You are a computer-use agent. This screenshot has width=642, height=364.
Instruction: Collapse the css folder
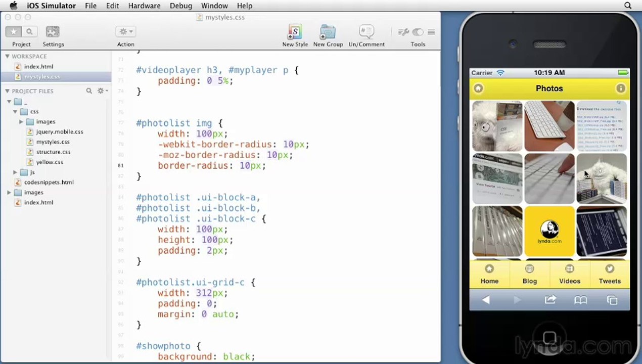[16, 112]
